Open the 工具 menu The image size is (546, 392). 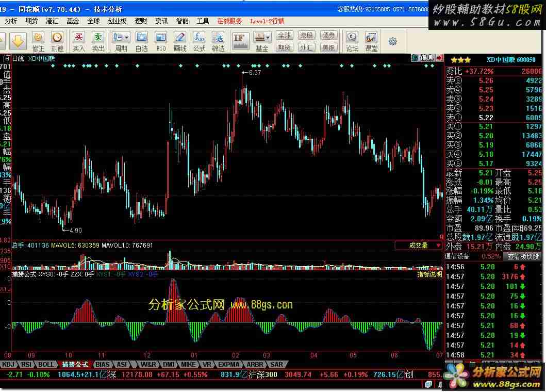203,21
